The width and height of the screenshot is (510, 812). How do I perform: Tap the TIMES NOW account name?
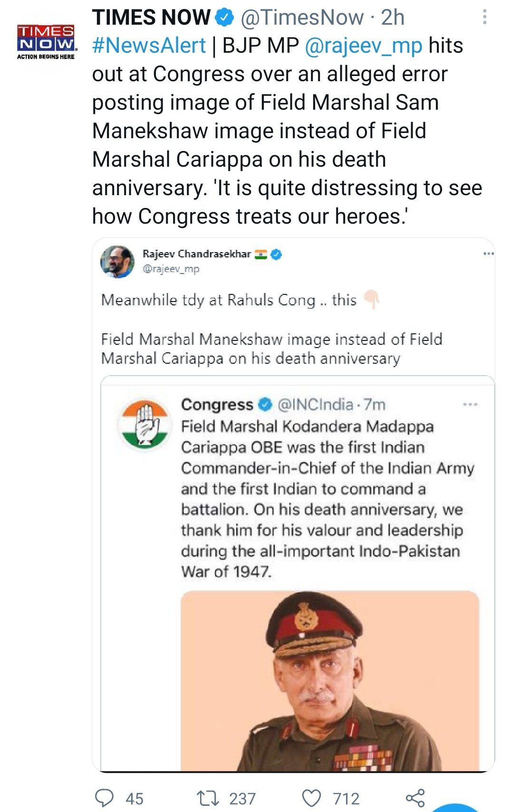(x=151, y=18)
